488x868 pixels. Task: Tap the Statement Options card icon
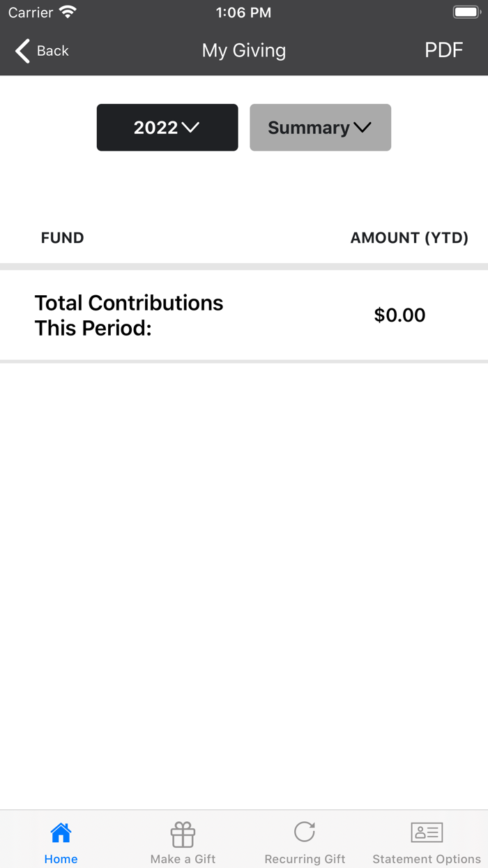(427, 832)
